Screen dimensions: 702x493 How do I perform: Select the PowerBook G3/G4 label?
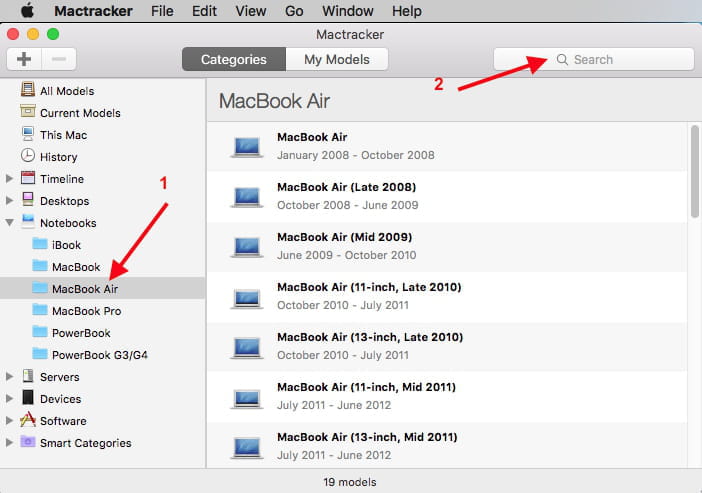point(100,355)
